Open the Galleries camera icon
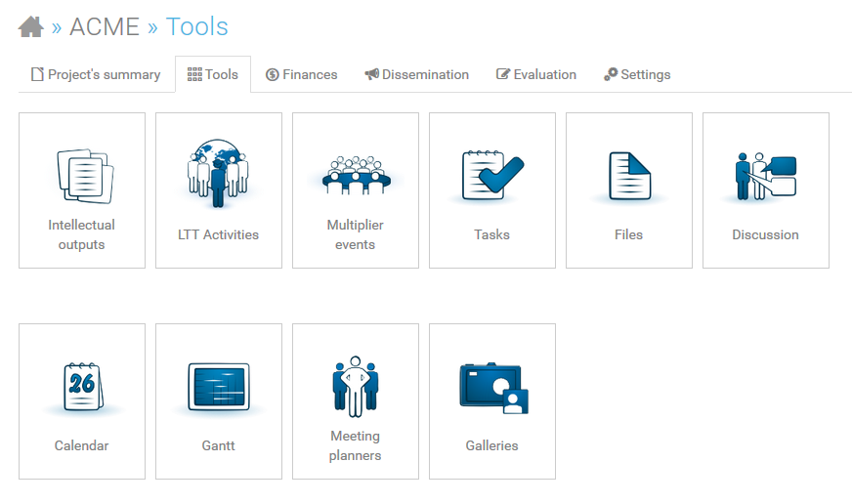 point(492,387)
